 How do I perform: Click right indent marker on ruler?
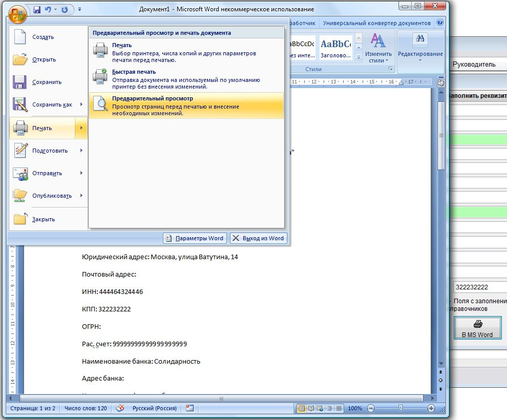coord(402,83)
